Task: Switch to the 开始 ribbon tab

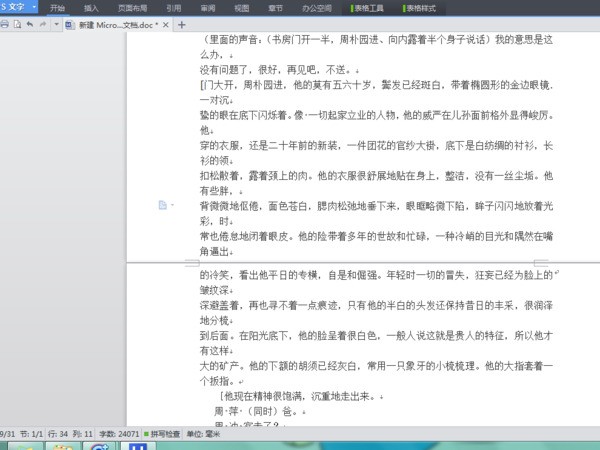Action: click(x=57, y=8)
